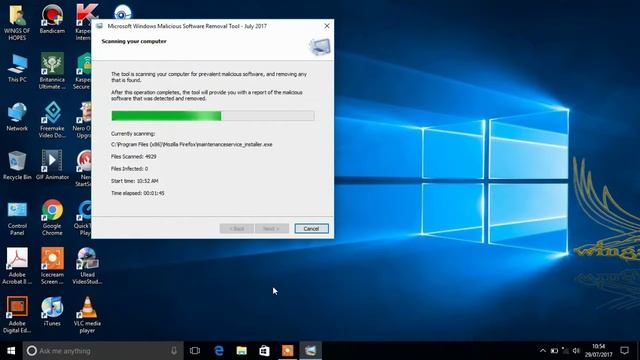Click the Cortana microphone icon
Image resolution: width=640 pixels, height=360 pixels.
coord(174,351)
